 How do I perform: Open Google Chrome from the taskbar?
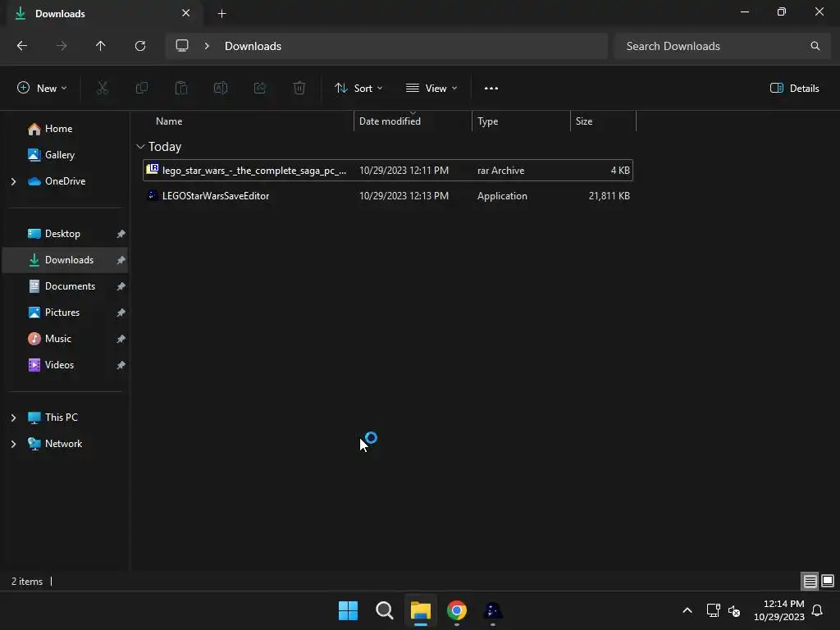(x=456, y=610)
